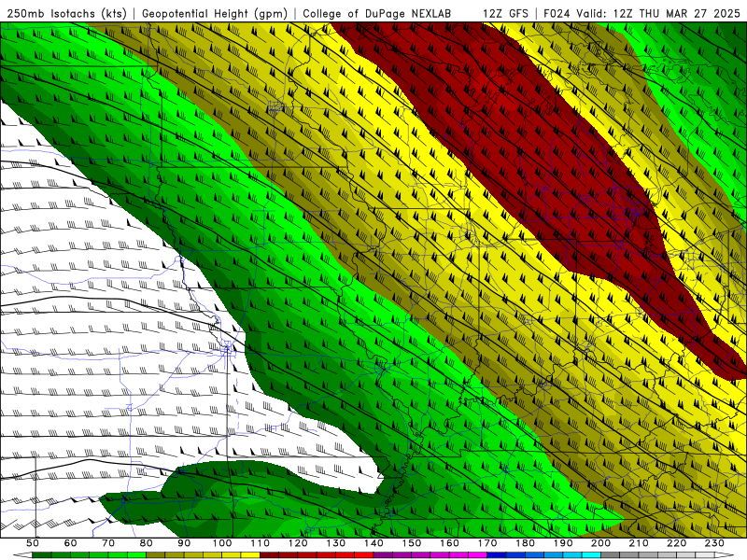Click the 140 knot legend label
Screen dimensions: 747x560
click(x=374, y=543)
